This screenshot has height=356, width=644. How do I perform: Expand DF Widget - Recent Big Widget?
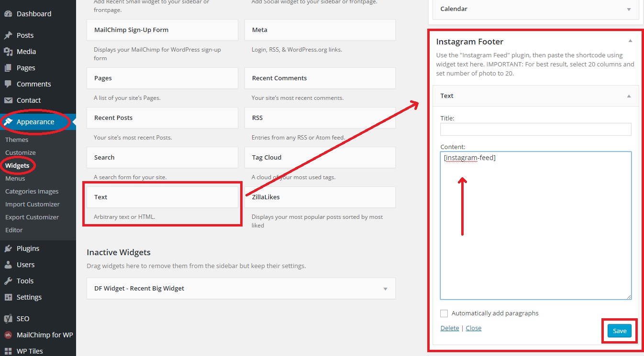(x=385, y=289)
